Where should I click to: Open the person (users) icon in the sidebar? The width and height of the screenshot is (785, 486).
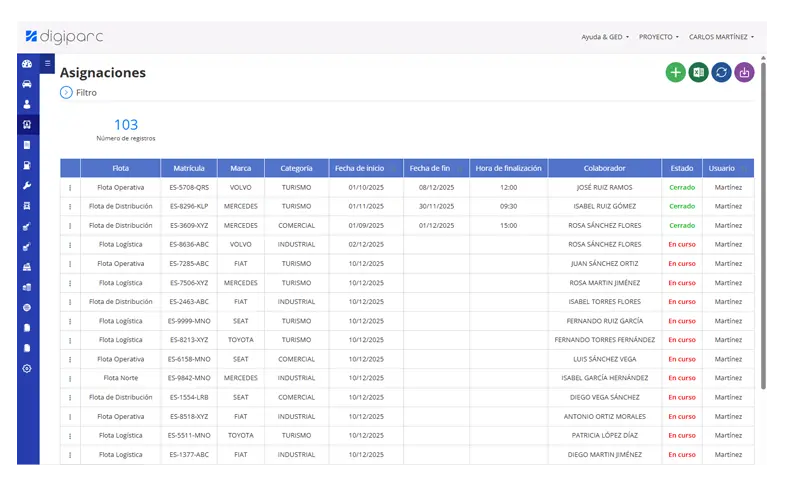pos(27,104)
